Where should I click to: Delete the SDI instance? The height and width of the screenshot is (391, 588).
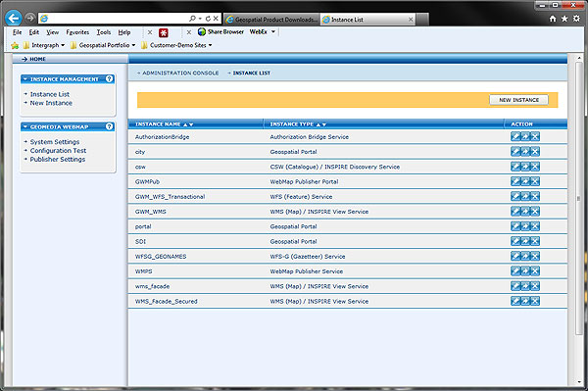pyautogui.click(x=535, y=241)
